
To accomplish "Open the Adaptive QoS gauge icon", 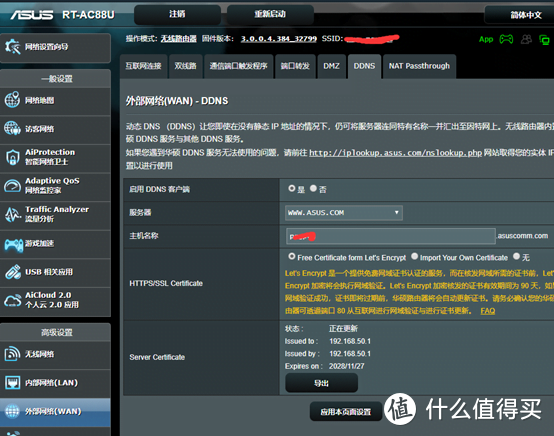I will click(x=13, y=185).
